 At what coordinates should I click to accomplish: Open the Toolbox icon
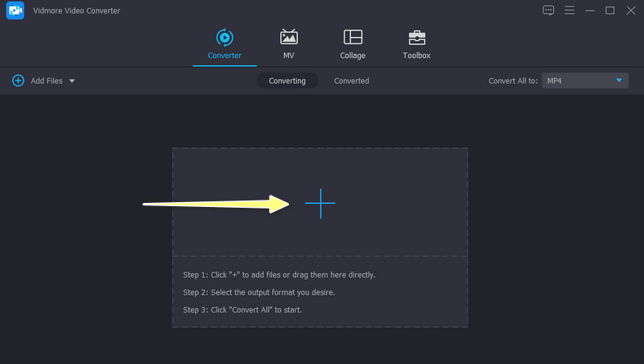pos(416,37)
